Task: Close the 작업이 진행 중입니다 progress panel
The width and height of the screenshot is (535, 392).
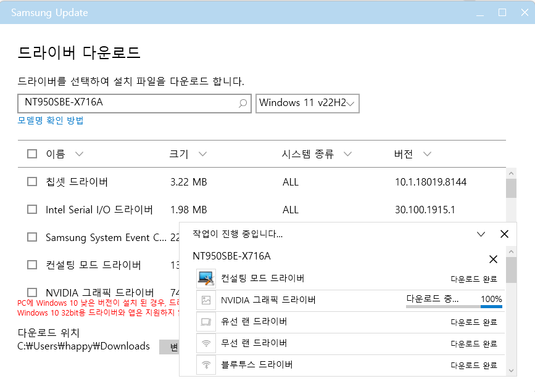Action: pyautogui.click(x=504, y=234)
